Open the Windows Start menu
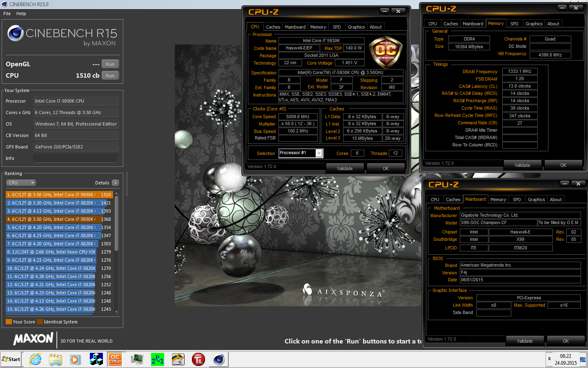 click(11, 359)
